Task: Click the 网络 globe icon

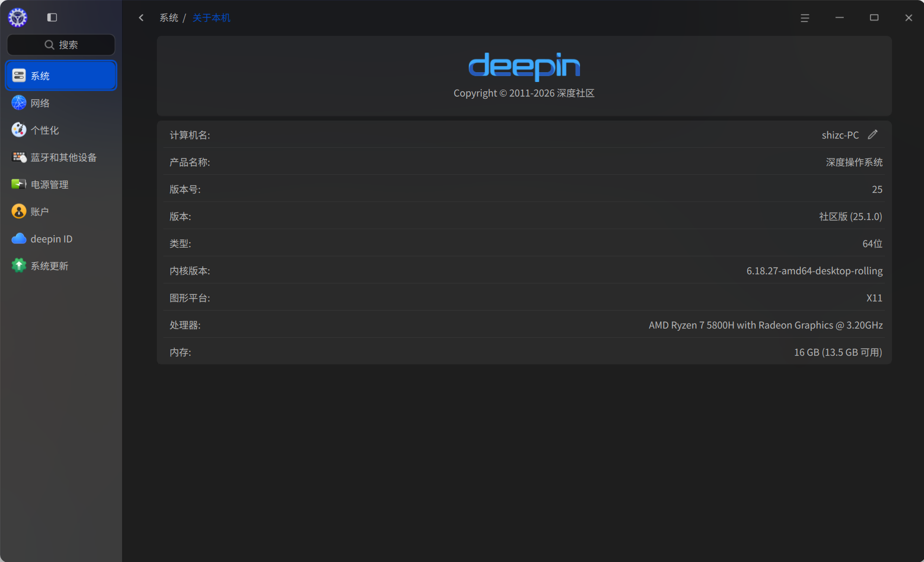Action: [19, 103]
